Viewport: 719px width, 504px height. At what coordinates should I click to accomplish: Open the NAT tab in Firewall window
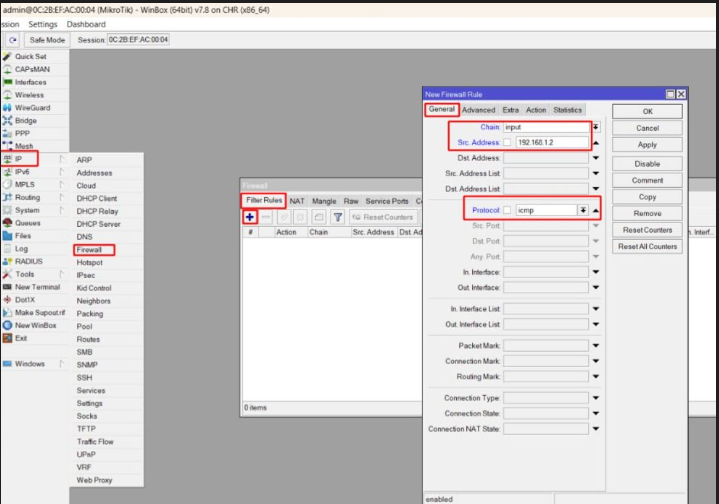[297, 201]
